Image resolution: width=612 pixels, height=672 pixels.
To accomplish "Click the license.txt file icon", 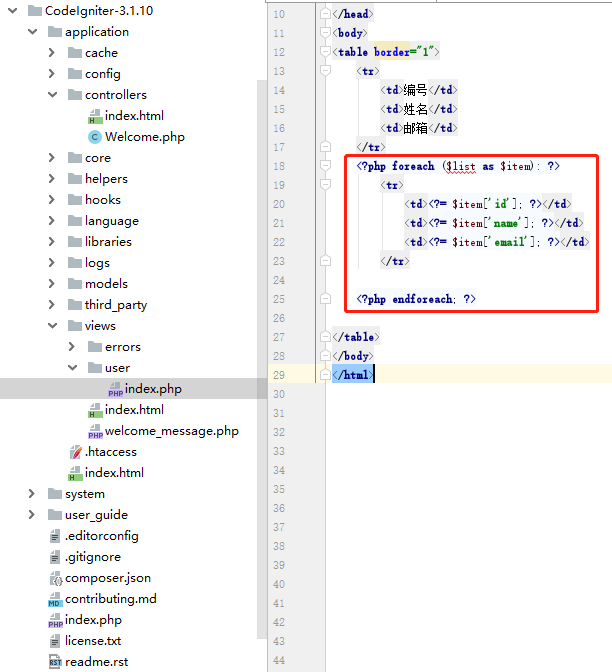I will coord(55,641).
